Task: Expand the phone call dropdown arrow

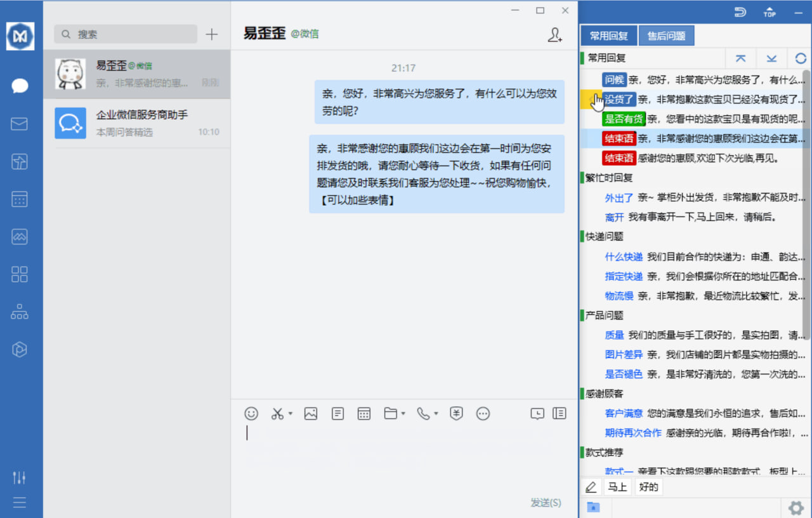Action: (x=436, y=414)
